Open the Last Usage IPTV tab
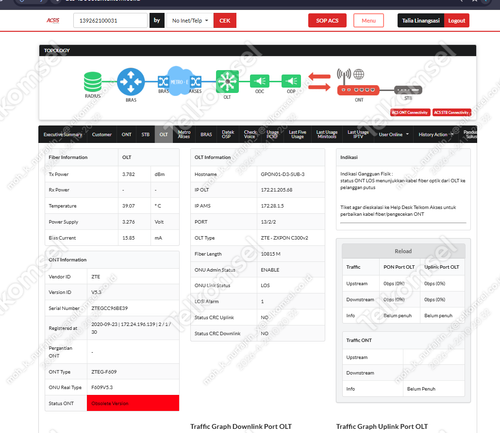This screenshot has width=500, height=433. pyautogui.click(x=358, y=134)
